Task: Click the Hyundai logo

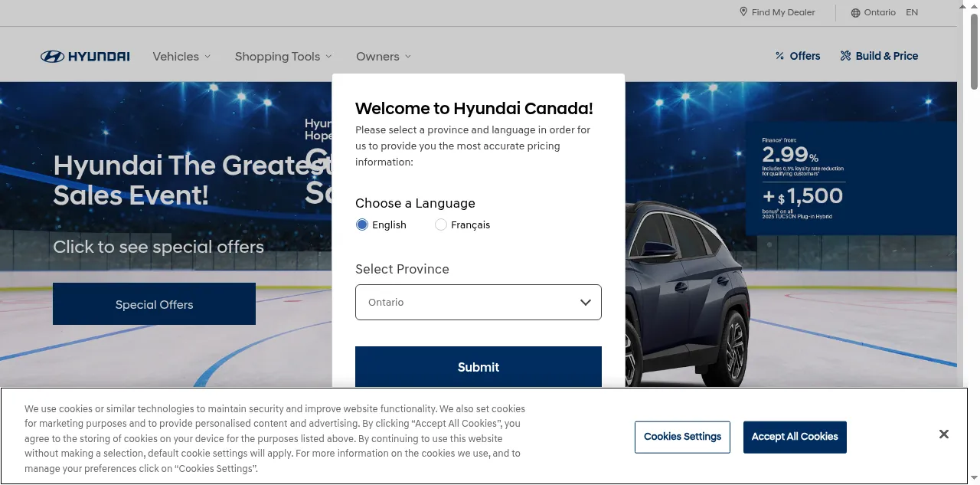Action: [x=85, y=57]
